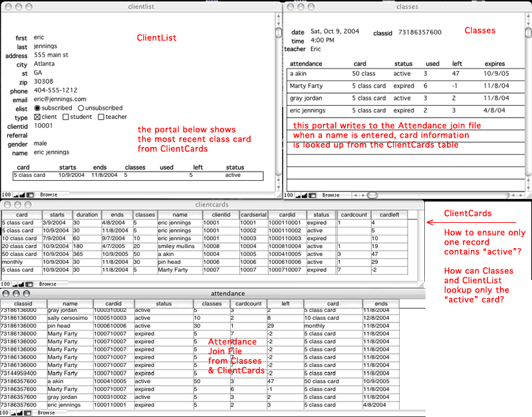532x417 pixels.
Task: Open Browse mode pop-up in classes window
Action: point(331,196)
